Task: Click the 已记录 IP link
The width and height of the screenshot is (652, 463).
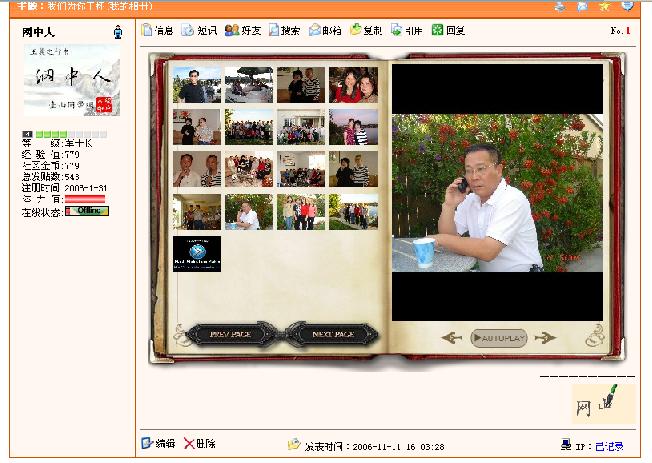Action: [608, 446]
